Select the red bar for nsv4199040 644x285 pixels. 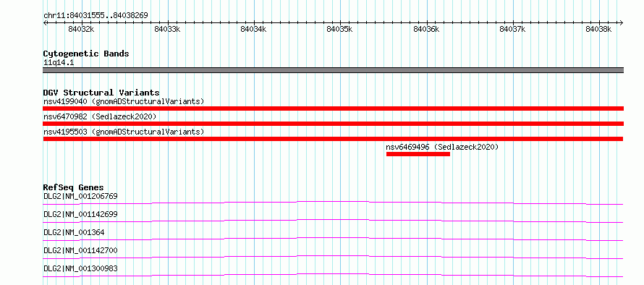(333, 109)
